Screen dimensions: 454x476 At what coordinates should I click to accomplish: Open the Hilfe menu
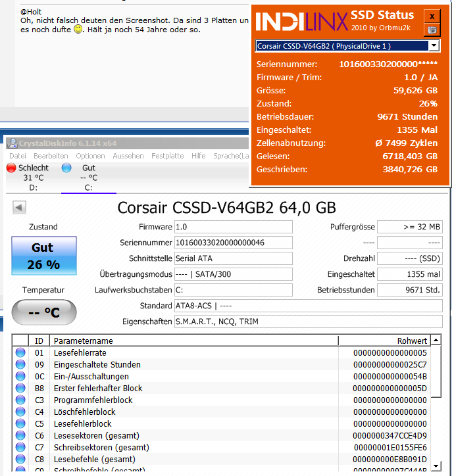(x=199, y=156)
